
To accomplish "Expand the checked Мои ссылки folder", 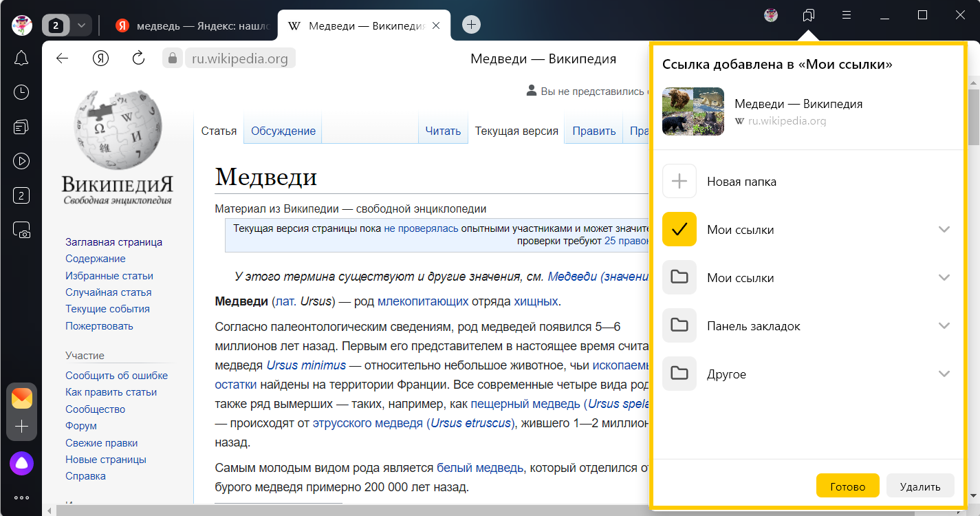I will [x=944, y=230].
